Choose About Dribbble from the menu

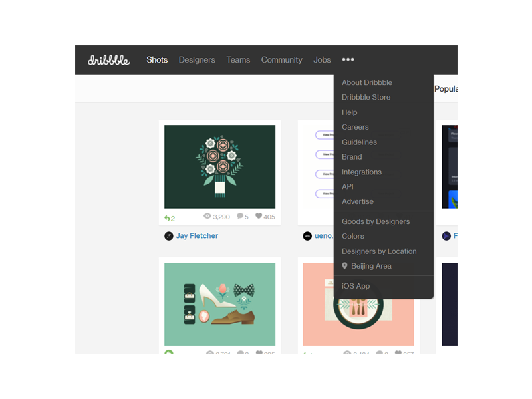(367, 83)
